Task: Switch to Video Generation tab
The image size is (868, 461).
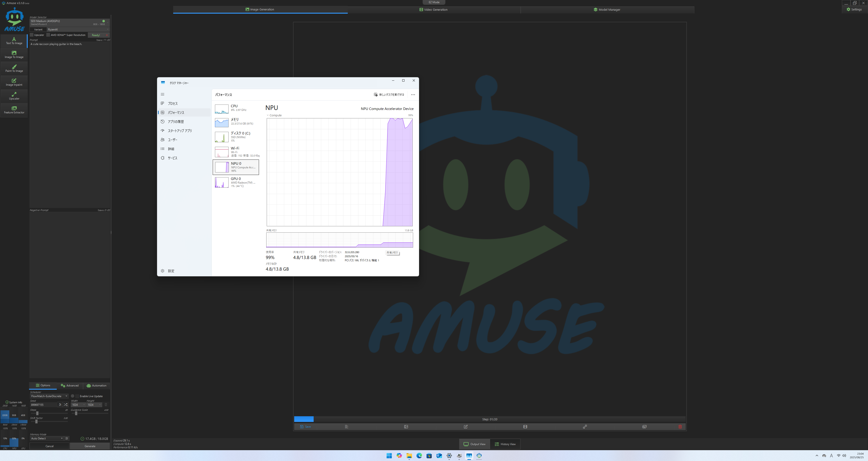Action: tap(434, 10)
